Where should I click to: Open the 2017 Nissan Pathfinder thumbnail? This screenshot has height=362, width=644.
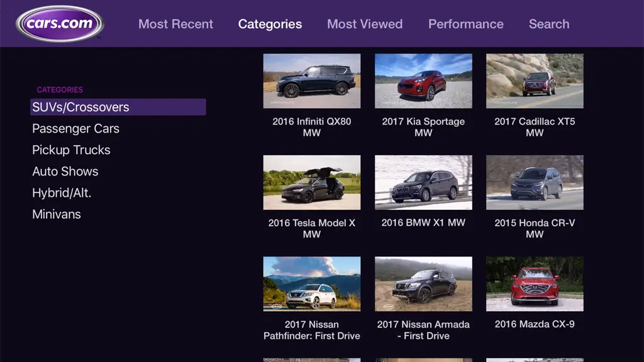[312, 284]
